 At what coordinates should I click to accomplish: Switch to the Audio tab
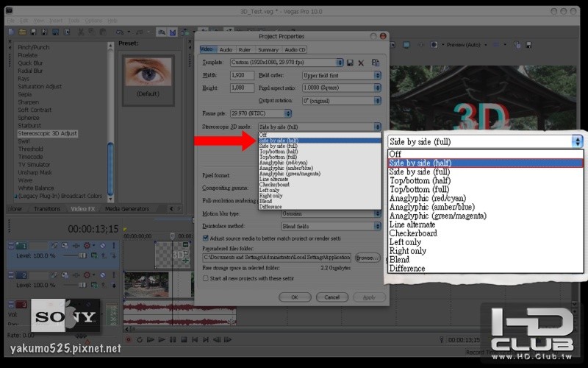[x=226, y=49]
